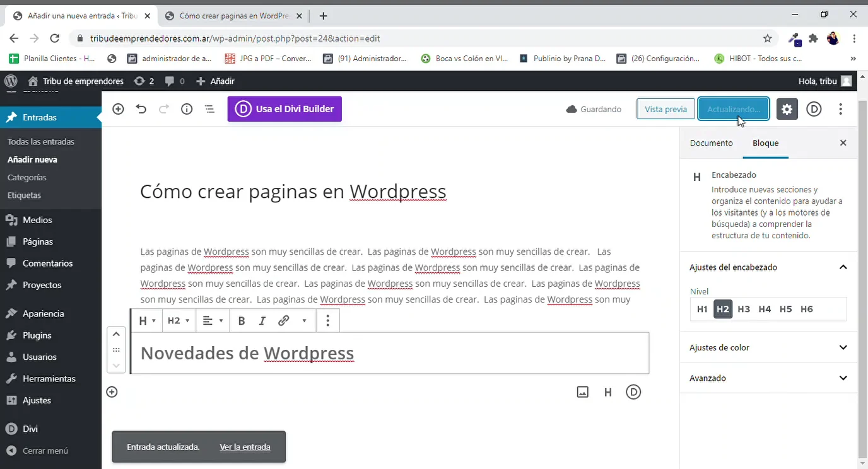Click the add block plus icon in top toolbar

point(118,109)
